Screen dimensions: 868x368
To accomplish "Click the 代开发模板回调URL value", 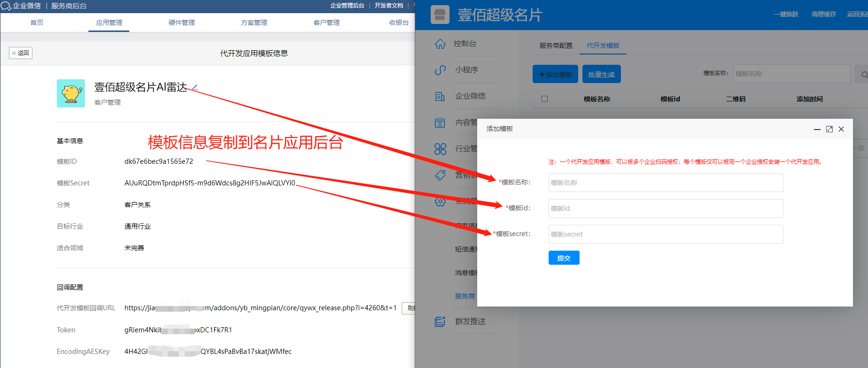I will coord(261,308).
